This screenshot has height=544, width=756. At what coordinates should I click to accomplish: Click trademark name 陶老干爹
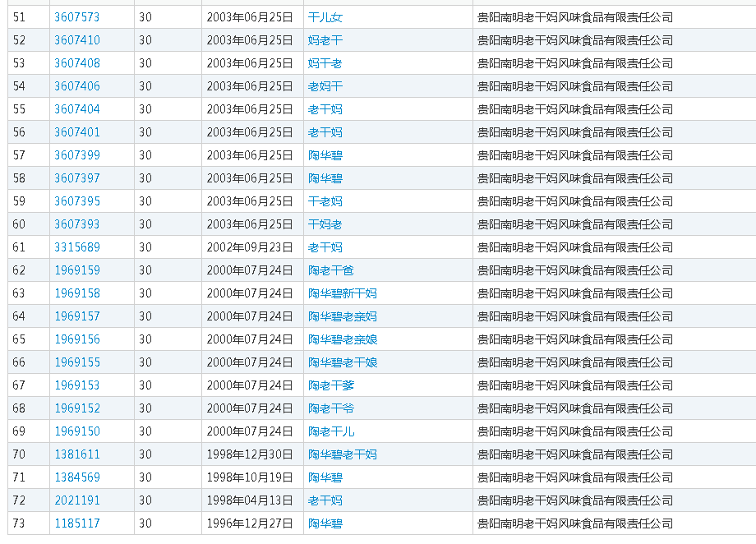tap(331, 385)
